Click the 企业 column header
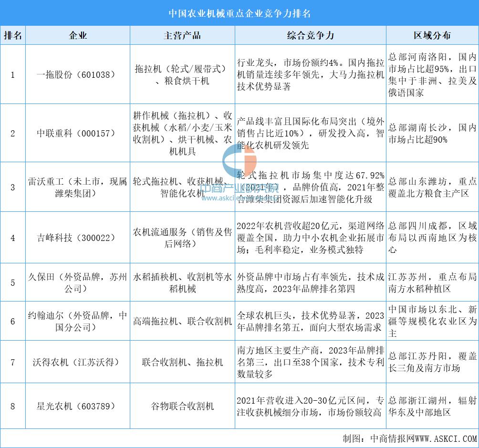 point(78,35)
